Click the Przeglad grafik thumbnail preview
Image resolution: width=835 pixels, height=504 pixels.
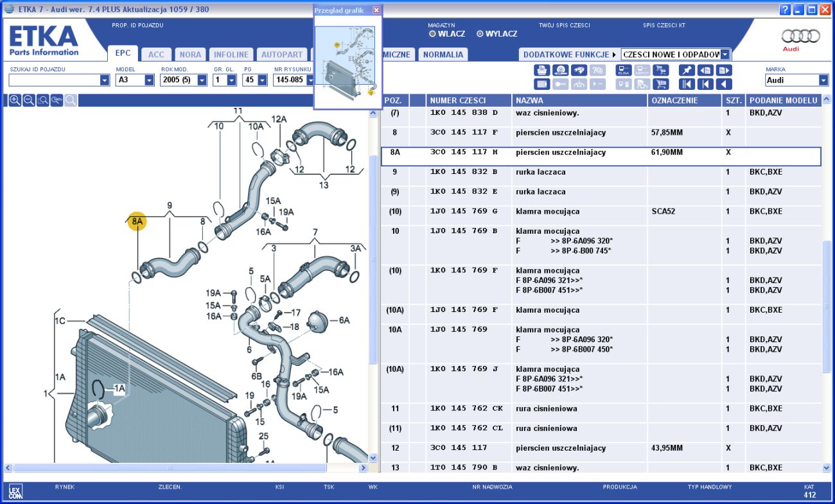[347, 62]
